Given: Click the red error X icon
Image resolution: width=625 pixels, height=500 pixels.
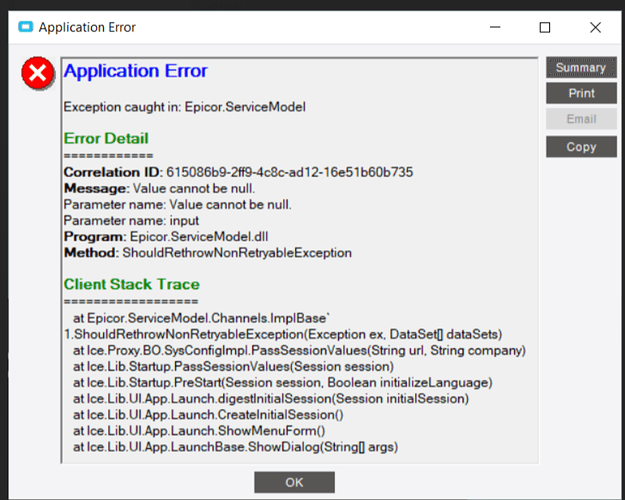Looking at the screenshot, I should point(38,73).
